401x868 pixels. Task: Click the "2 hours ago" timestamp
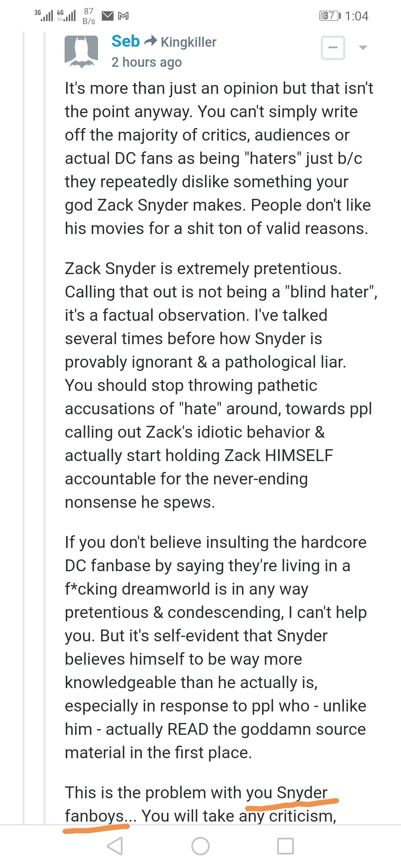(147, 62)
